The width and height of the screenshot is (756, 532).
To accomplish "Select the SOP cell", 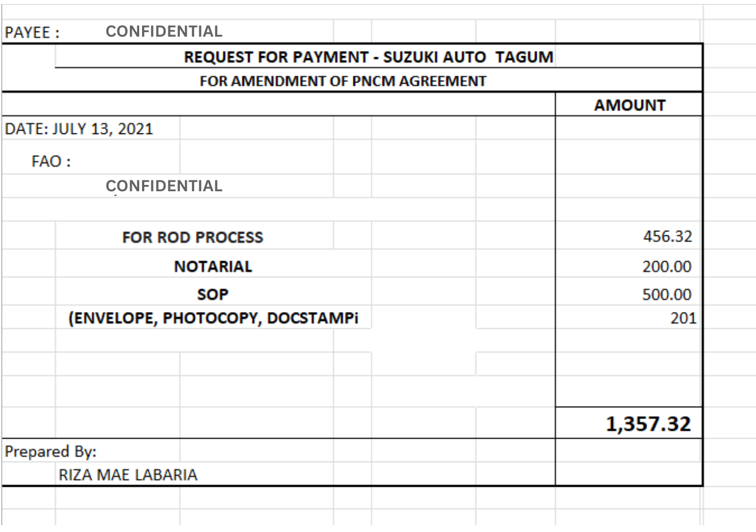I will click(x=213, y=294).
